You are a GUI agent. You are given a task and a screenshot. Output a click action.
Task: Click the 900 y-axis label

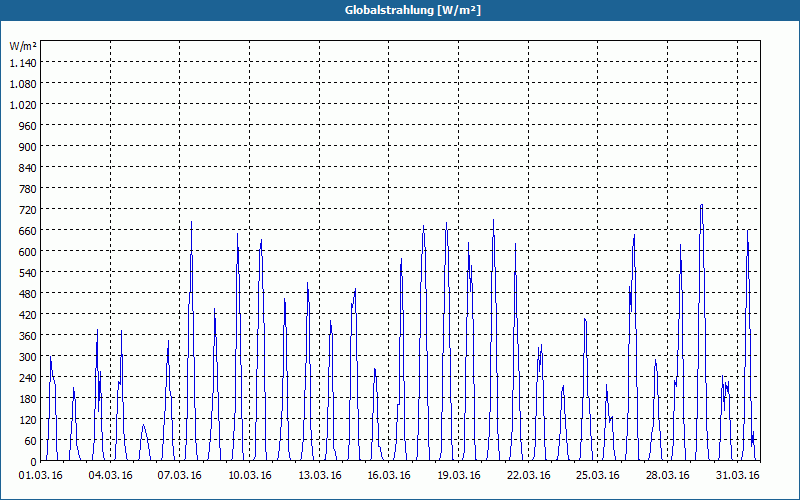point(28,146)
